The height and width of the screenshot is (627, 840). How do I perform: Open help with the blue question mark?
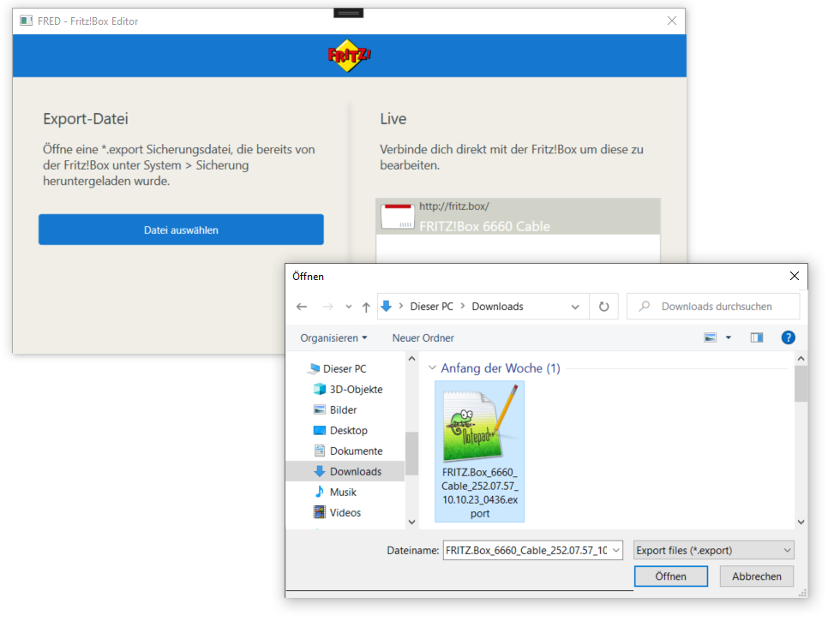[x=788, y=337]
